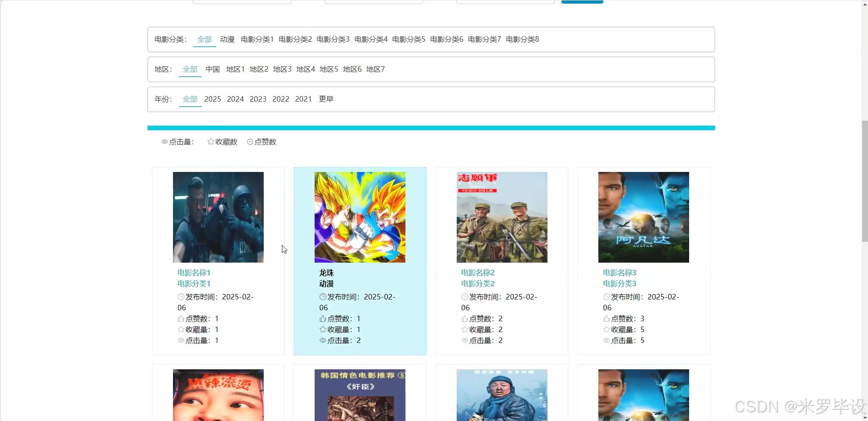Open 电影名称1 title link
868x421 pixels.
coord(194,273)
